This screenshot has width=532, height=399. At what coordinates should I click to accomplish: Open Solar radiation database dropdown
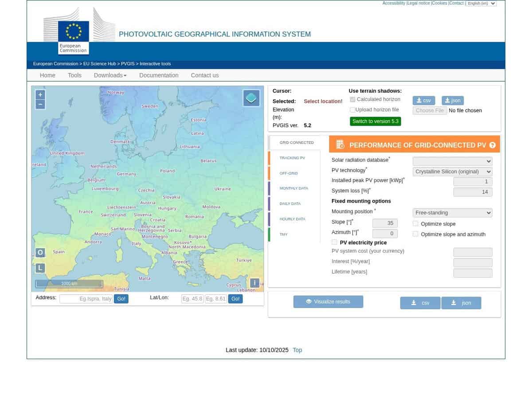tap(452, 161)
